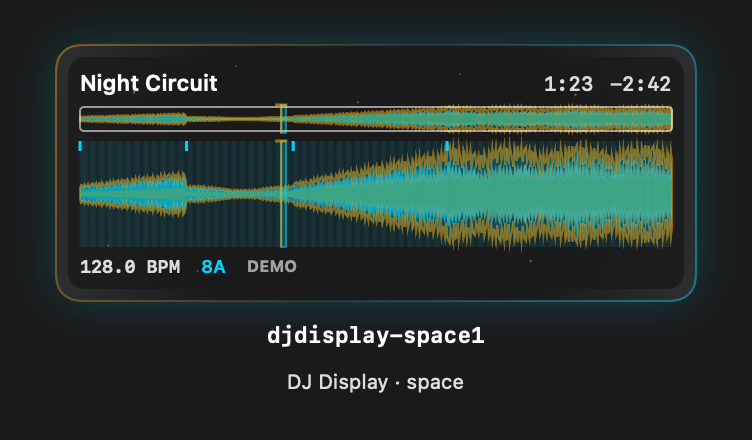Jump to the second cyan cue marker
The width and height of the screenshot is (752, 440).
[x=187, y=146]
